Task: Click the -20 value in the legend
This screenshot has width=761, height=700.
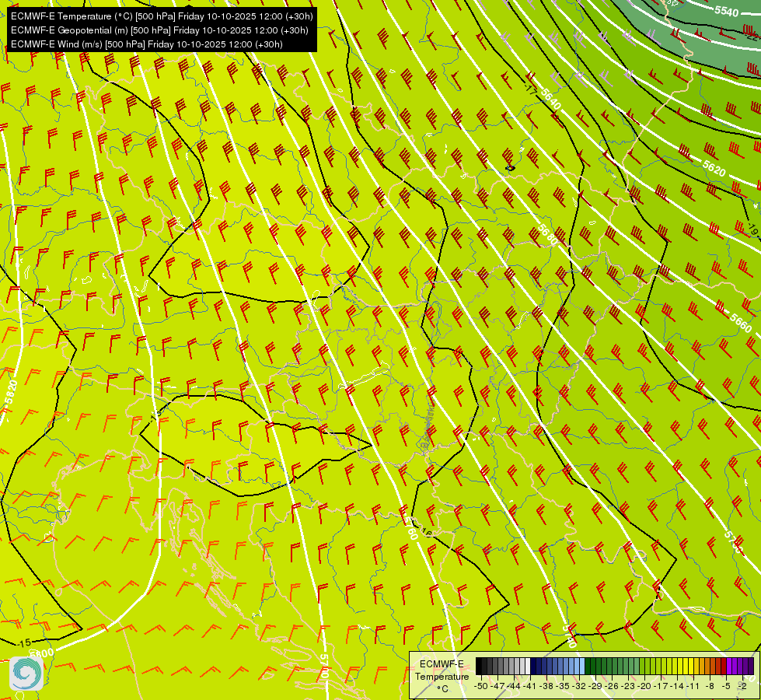Action: coord(644,686)
